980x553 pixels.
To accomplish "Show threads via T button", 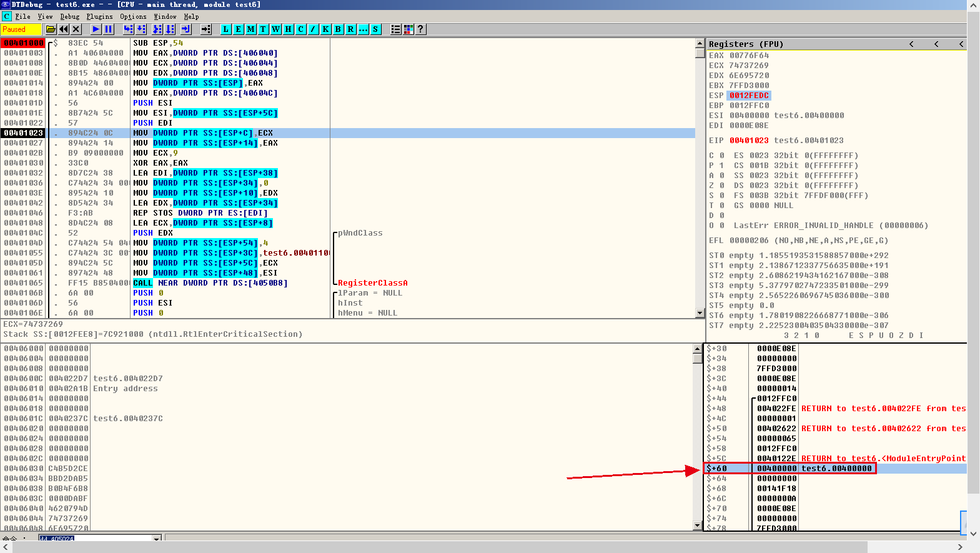I will click(x=263, y=29).
